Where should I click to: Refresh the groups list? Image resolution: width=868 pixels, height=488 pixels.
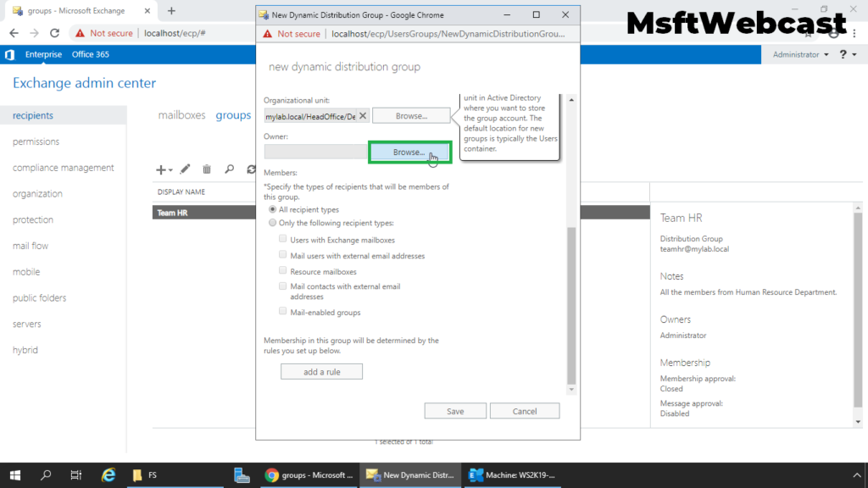(251, 169)
